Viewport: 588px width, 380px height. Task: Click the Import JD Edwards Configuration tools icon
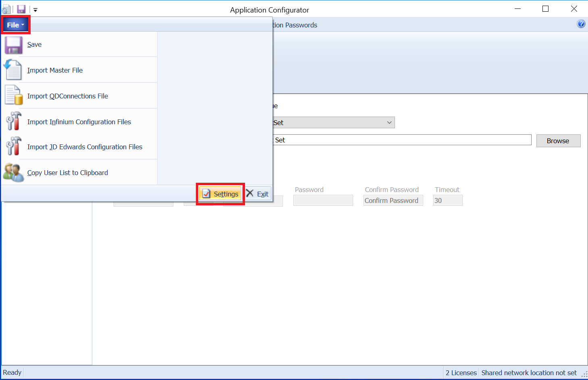[x=13, y=146]
